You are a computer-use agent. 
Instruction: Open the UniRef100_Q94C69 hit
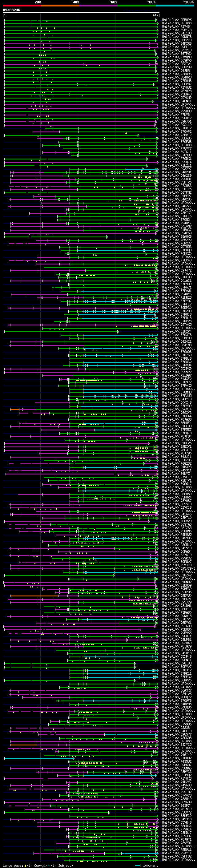pos(177,233)
